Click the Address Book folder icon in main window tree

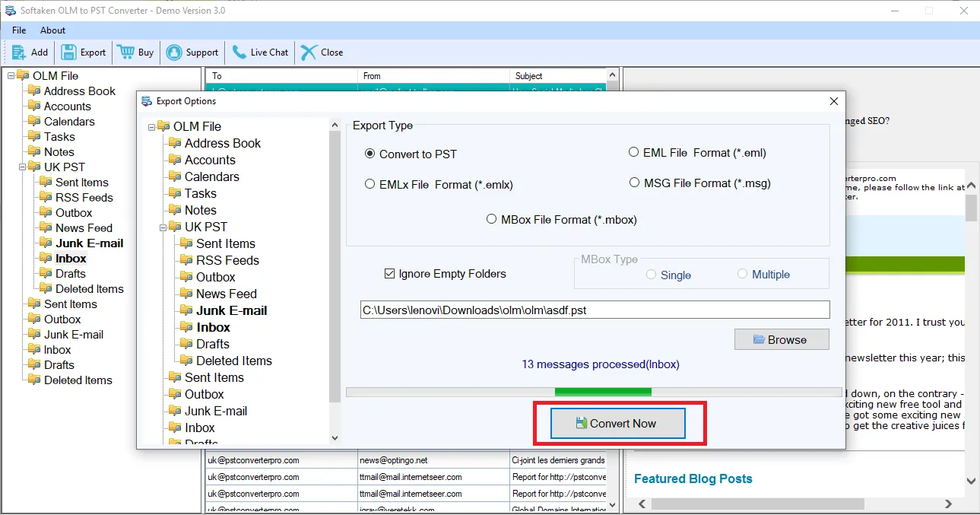point(34,91)
